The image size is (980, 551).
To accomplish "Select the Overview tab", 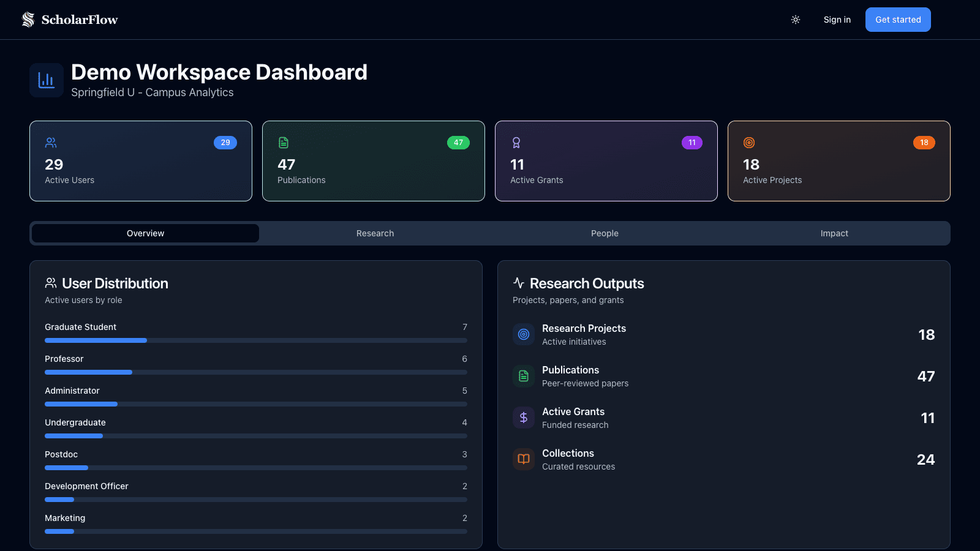I will 145,233.
